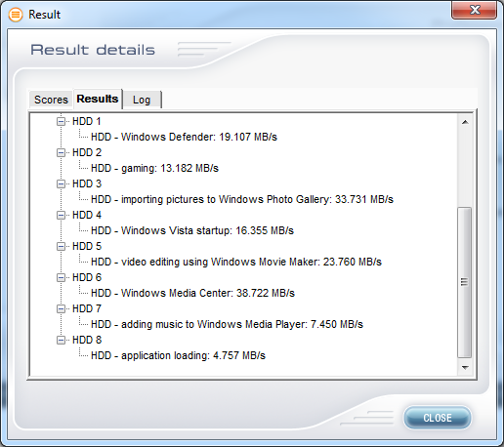Select the HDD 3 label

click(x=87, y=183)
